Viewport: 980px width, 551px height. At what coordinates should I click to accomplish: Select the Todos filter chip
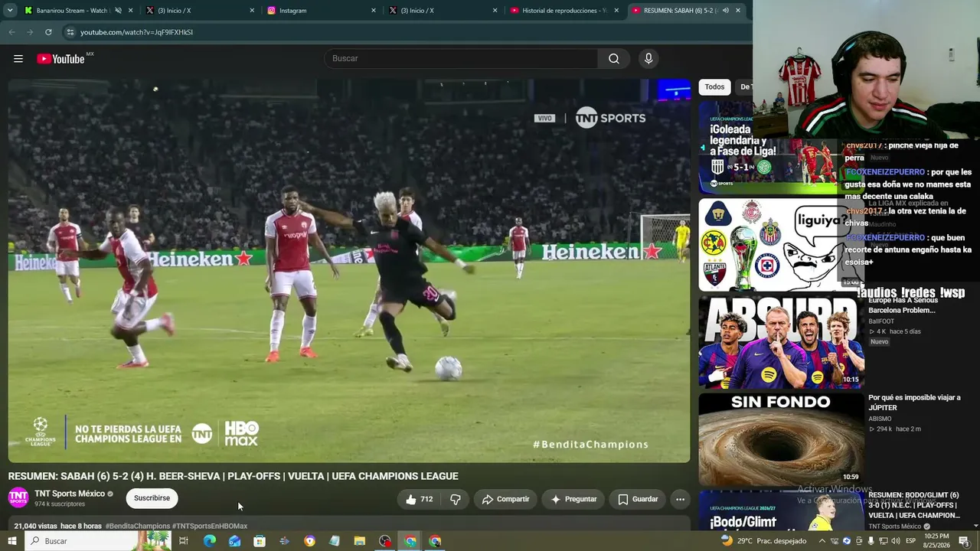[714, 87]
